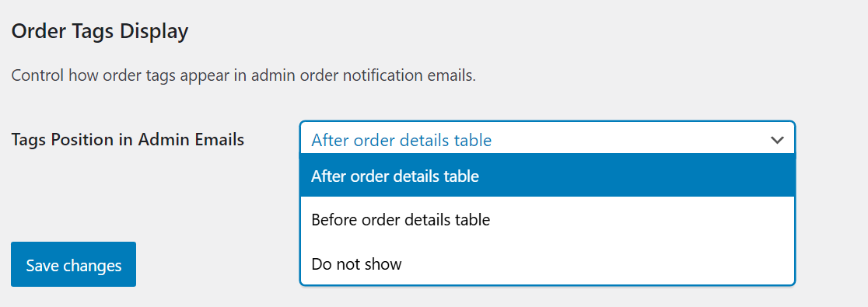The height and width of the screenshot is (307, 868).
Task: Click selected value text in closed select field
Action: [x=401, y=141]
